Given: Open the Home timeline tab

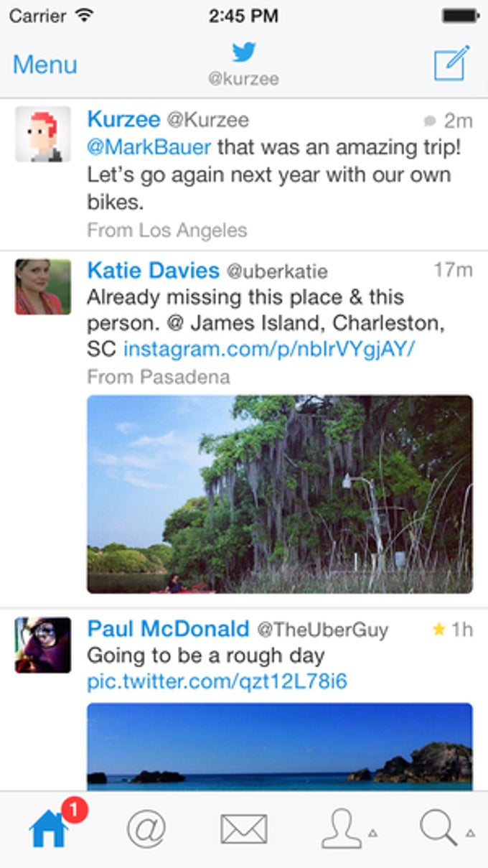Looking at the screenshot, I should (x=49, y=829).
